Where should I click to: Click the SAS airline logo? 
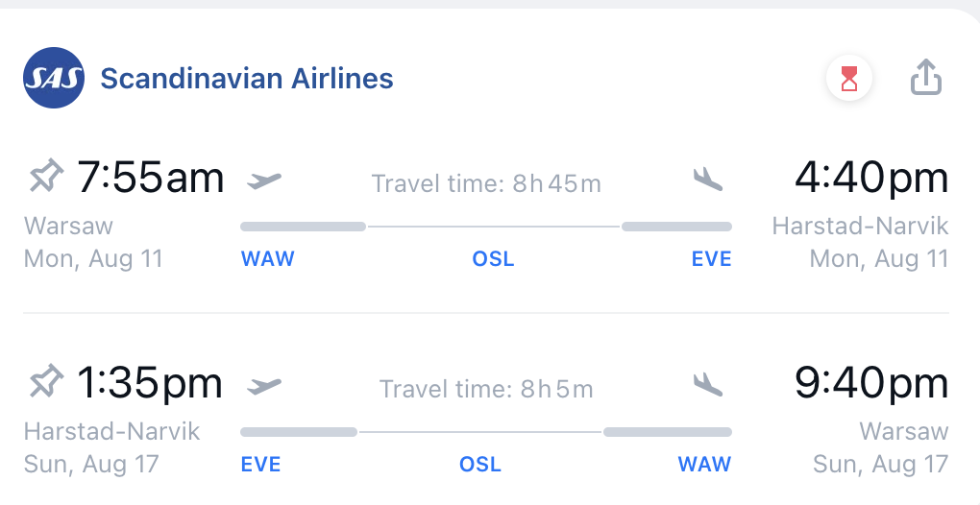pyautogui.click(x=54, y=78)
